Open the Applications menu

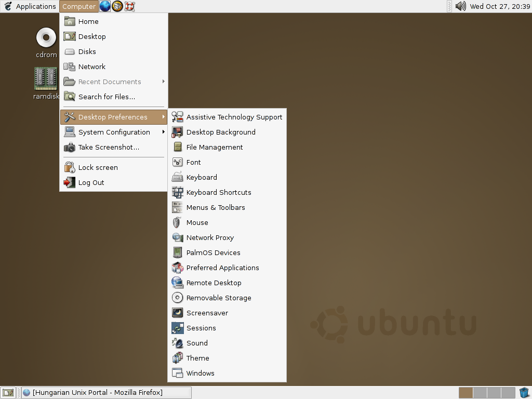pyautogui.click(x=30, y=6)
